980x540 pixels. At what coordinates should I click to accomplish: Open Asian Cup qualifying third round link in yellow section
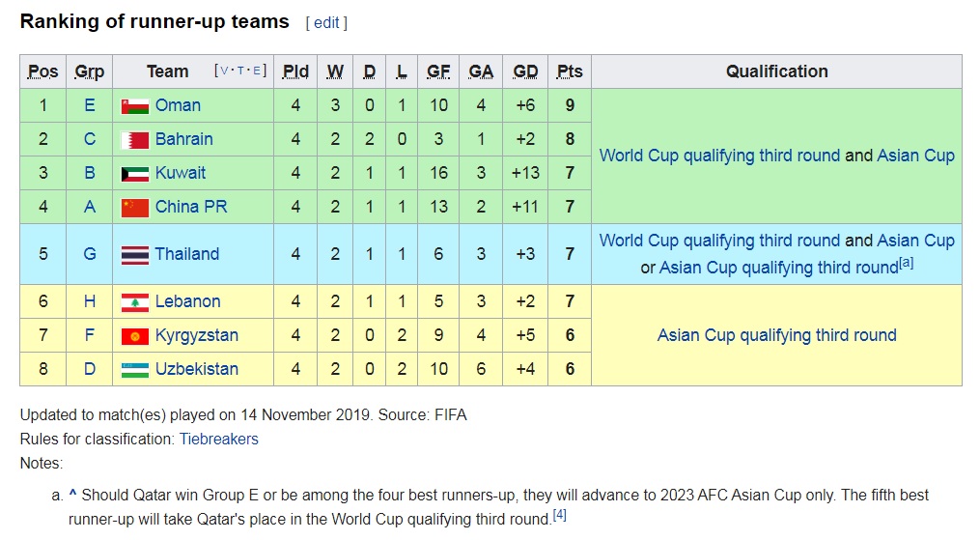coord(777,335)
